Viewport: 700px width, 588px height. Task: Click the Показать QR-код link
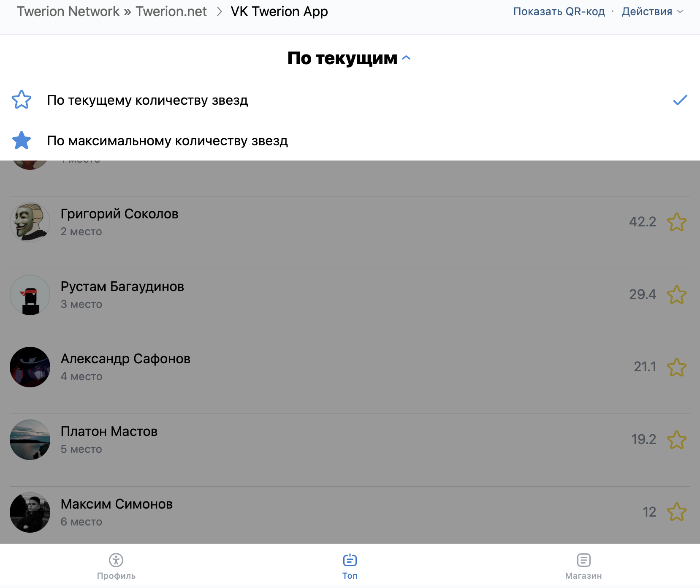(x=559, y=11)
